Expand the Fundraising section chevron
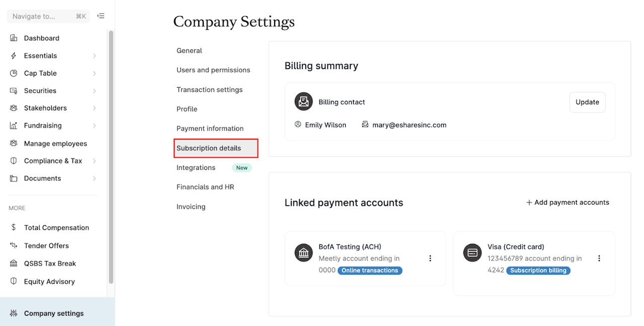 click(94, 125)
